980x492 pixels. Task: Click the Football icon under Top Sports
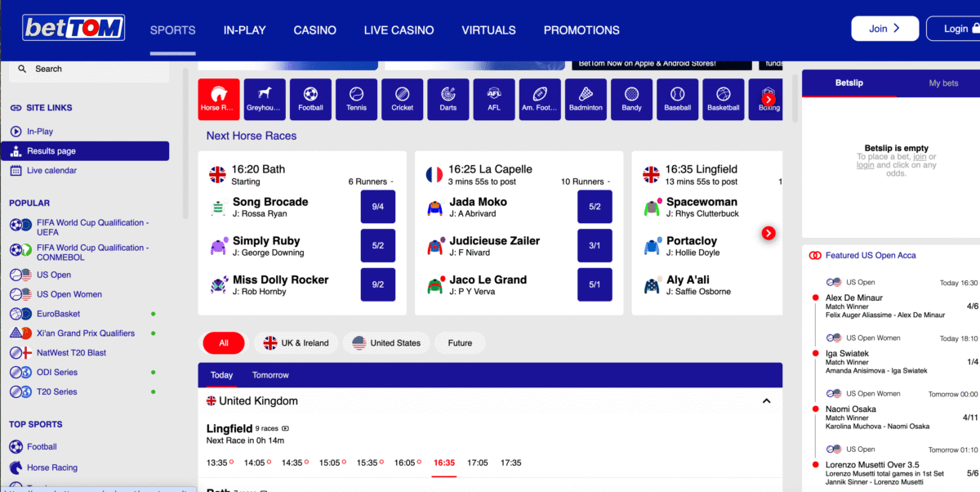click(16, 447)
